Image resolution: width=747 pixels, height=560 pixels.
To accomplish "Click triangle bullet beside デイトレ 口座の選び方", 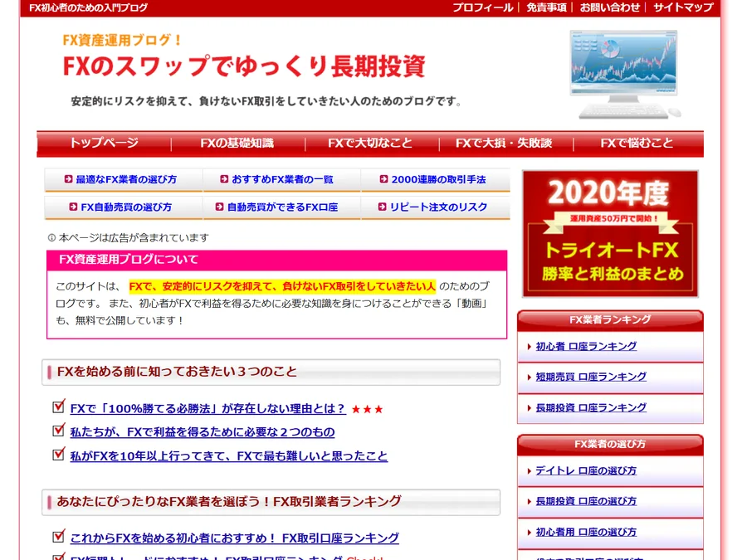I will (530, 471).
